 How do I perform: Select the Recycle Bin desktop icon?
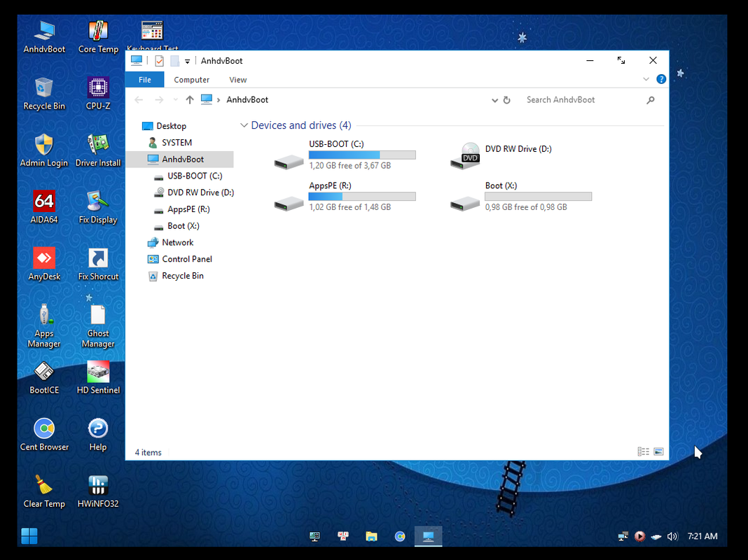(x=44, y=94)
